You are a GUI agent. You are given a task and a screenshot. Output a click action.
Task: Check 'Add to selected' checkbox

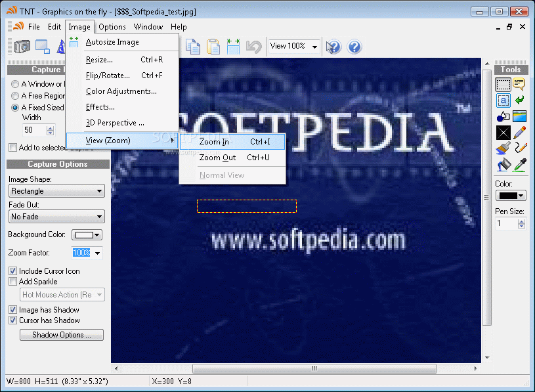(12, 147)
